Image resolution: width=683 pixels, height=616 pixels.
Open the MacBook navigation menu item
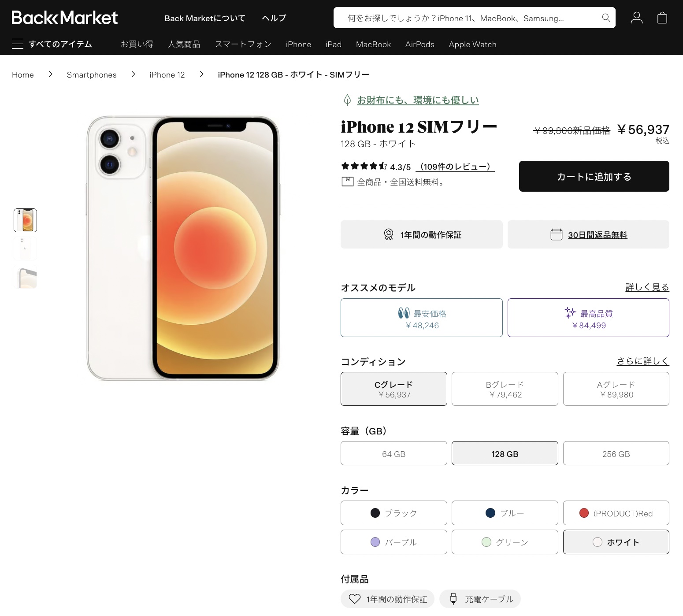click(x=373, y=44)
